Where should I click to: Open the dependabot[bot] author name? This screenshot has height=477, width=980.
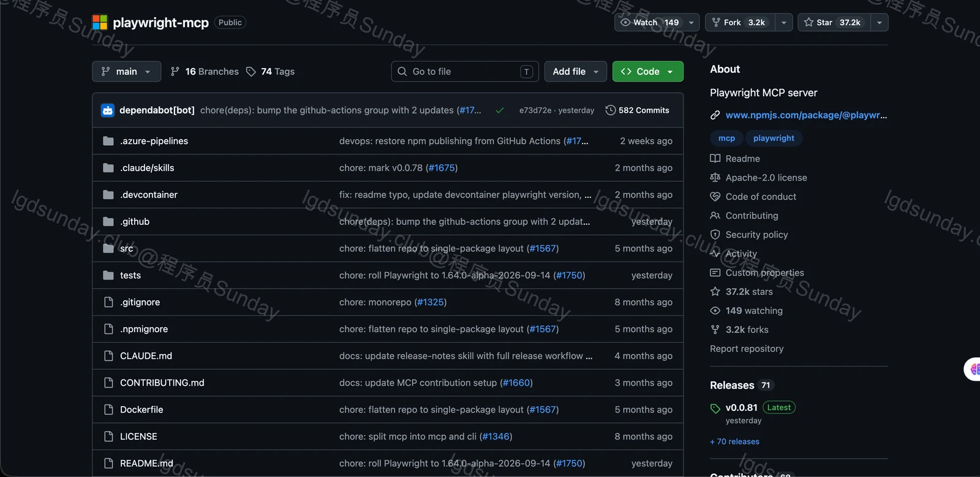click(x=157, y=110)
